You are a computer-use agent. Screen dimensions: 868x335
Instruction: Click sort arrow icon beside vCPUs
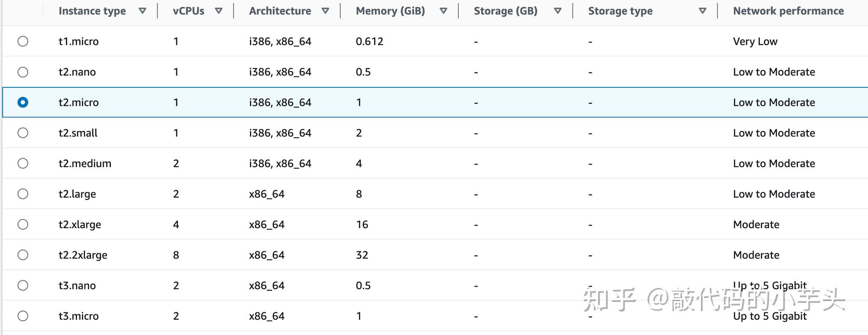click(219, 11)
